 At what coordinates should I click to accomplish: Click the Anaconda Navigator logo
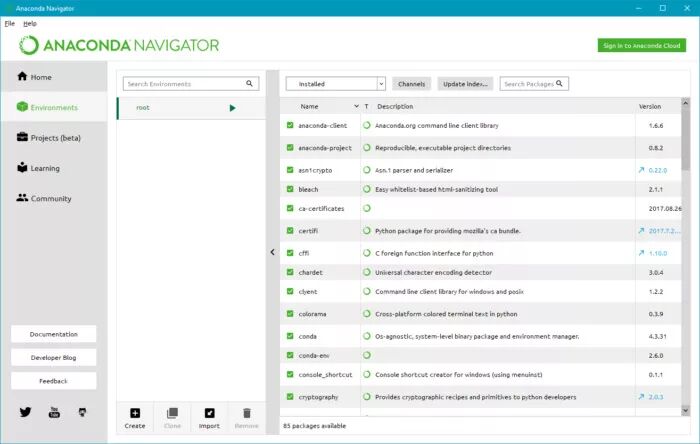pyautogui.click(x=119, y=45)
